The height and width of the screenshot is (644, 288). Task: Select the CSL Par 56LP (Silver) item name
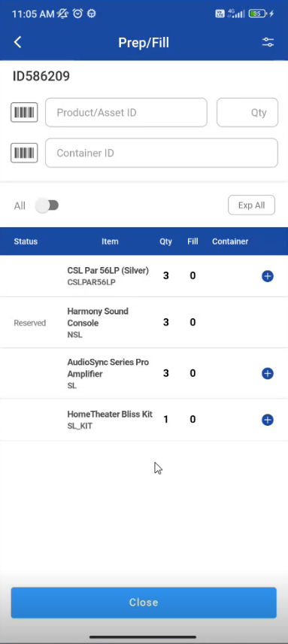pos(108,271)
